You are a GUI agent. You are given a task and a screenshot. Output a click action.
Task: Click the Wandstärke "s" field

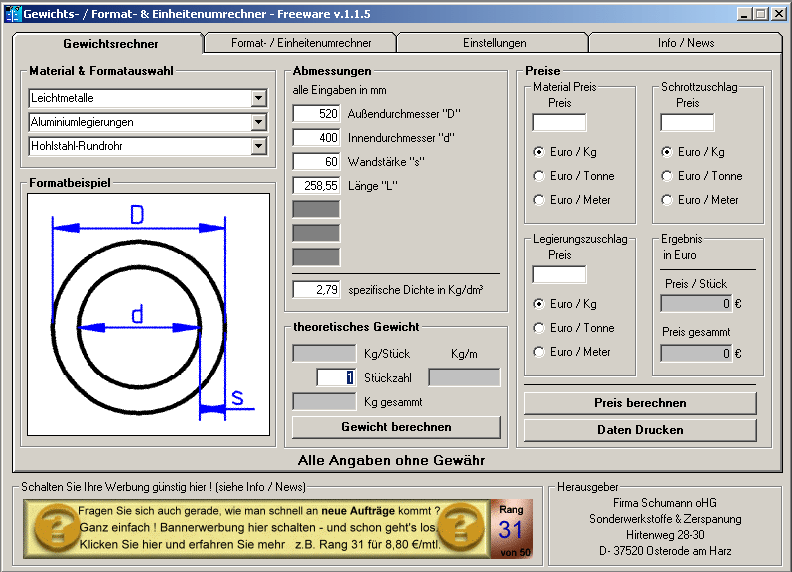(316, 162)
